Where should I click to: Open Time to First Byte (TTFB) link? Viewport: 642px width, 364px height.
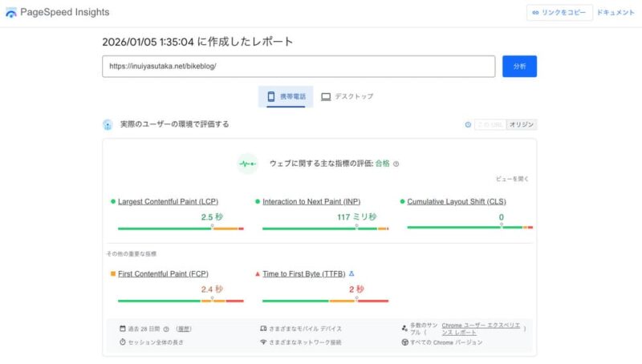(304, 274)
